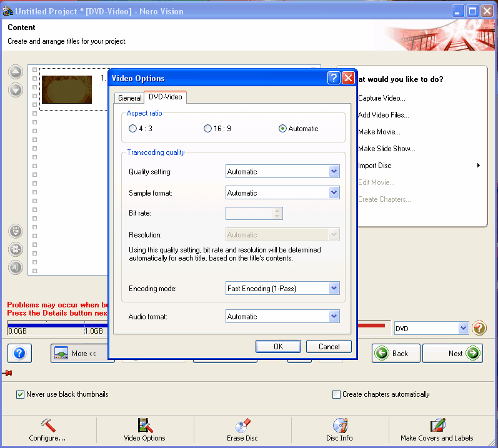Click the round icon below the middle one

click(16, 267)
